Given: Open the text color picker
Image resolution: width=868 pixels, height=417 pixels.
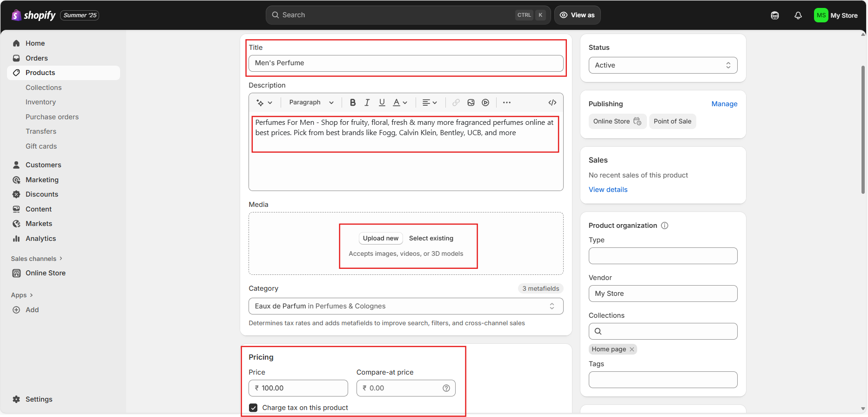Looking at the screenshot, I should click(400, 103).
